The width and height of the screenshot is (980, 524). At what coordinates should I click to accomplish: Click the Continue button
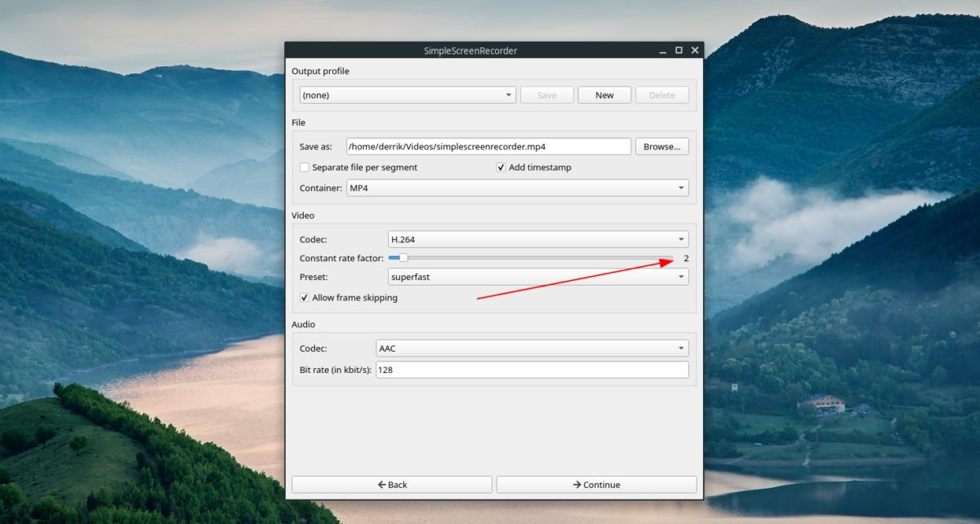596,485
